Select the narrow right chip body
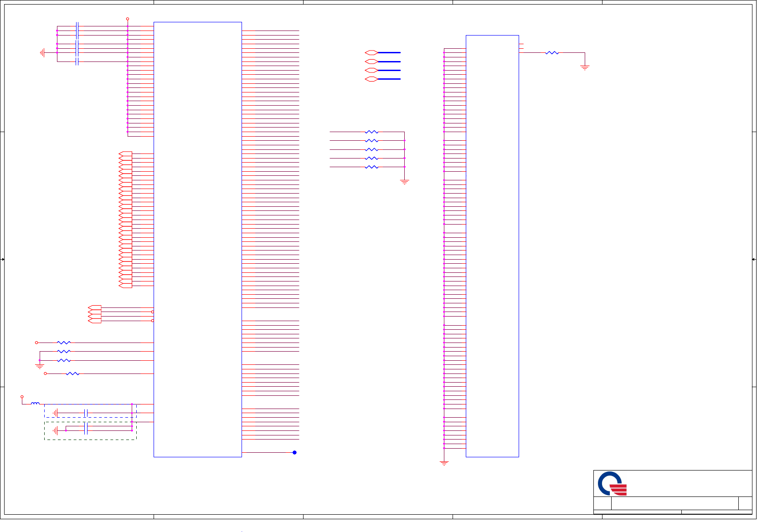The image size is (757, 532). (x=492, y=246)
